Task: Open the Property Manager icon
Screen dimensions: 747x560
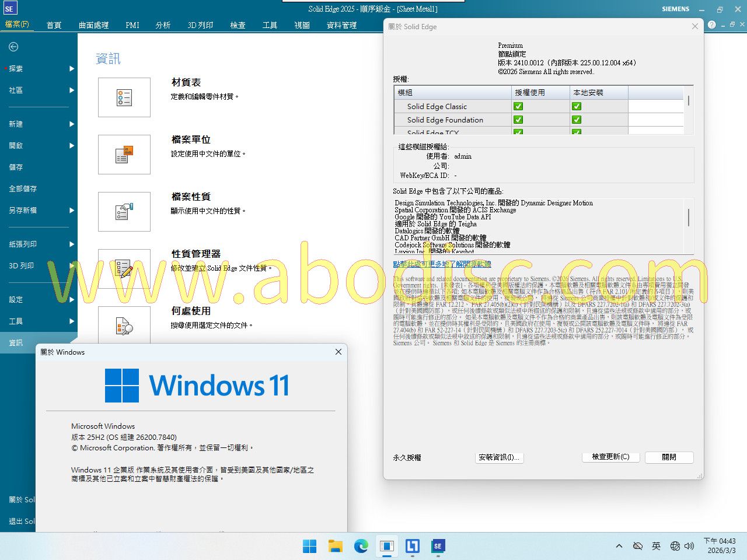Action: [x=124, y=268]
